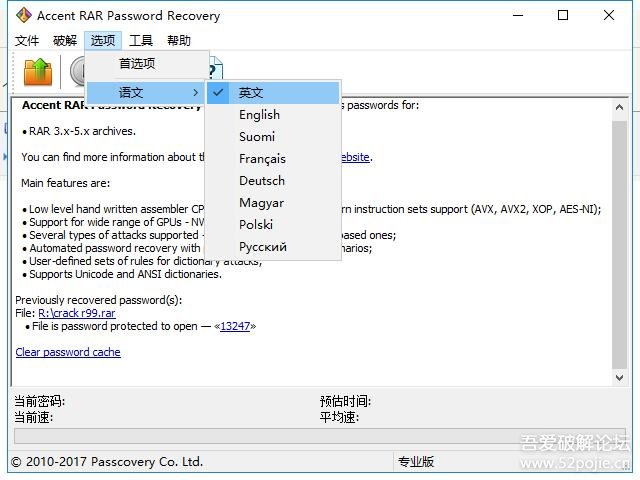Click scrollbar up arrow
The height and width of the screenshot is (480, 640).
619,107
